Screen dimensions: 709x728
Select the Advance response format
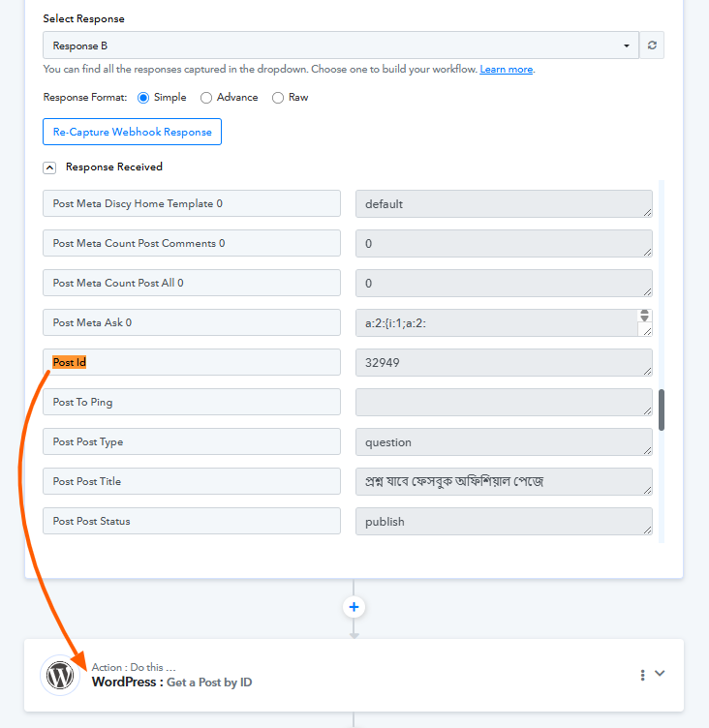(x=206, y=98)
